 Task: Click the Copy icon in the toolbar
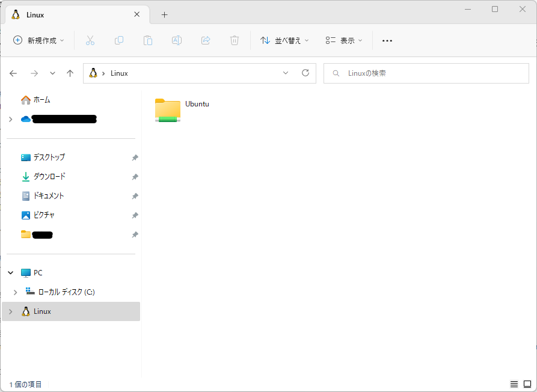tap(118, 40)
